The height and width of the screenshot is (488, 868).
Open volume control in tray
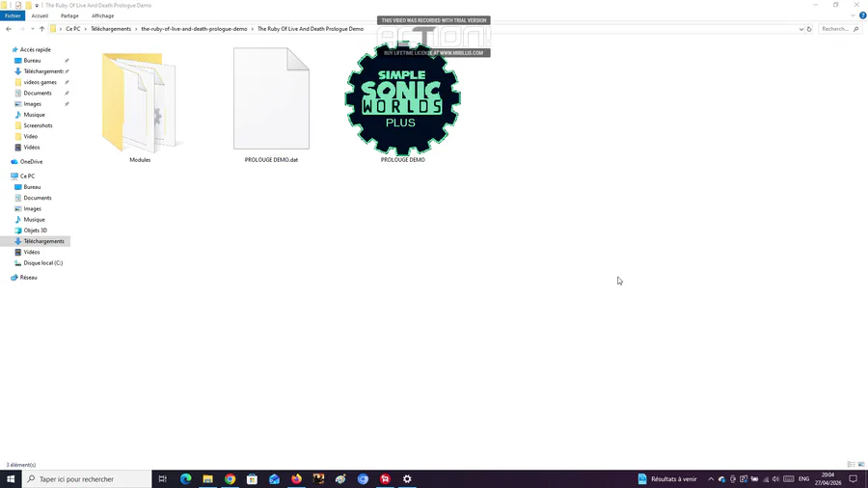(775, 479)
